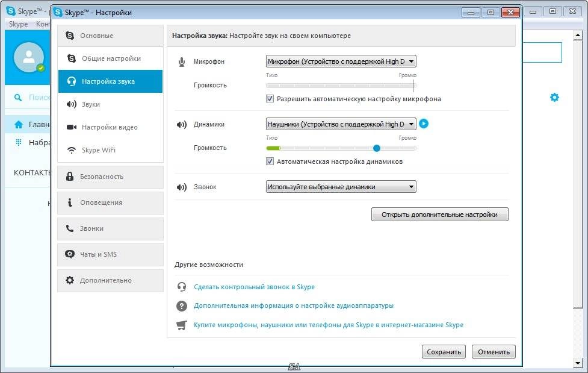Click the search magnifier icon in the main window
The width and height of the screenshot is (588, 373).
[x=17, y=98]
